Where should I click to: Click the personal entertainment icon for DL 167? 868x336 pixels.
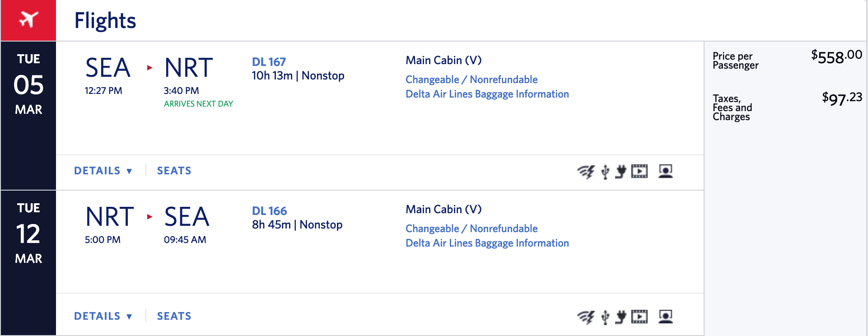click(x=665, y=171)
